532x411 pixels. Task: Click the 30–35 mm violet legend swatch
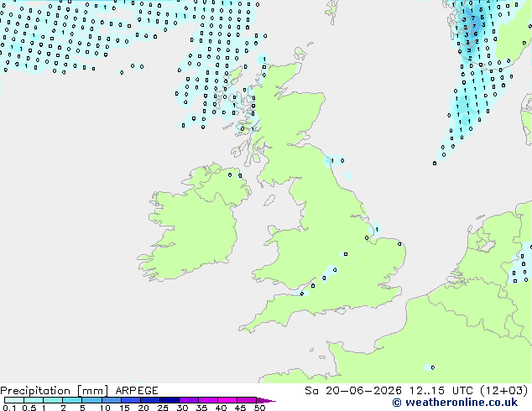tap(188, 400)
